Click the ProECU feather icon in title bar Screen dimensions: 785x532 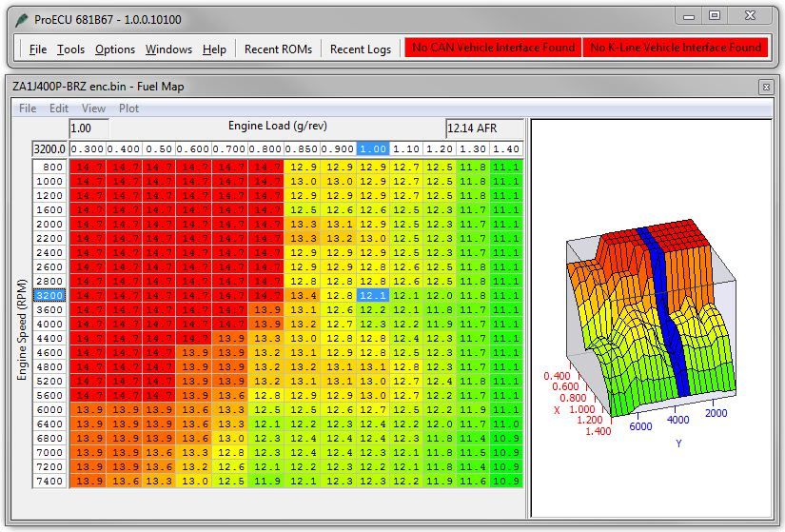pyautogui.click(x=21, y=19)
